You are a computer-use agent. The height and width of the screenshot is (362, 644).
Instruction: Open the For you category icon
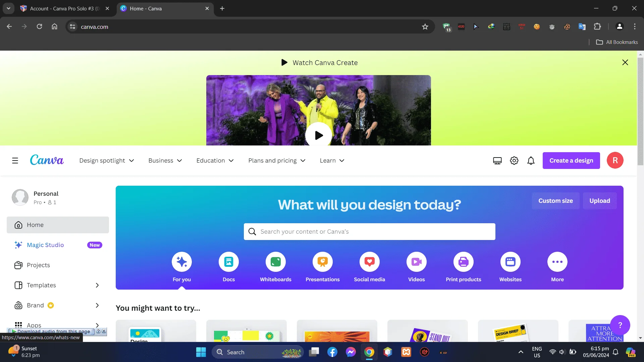[x=182, y=262]
